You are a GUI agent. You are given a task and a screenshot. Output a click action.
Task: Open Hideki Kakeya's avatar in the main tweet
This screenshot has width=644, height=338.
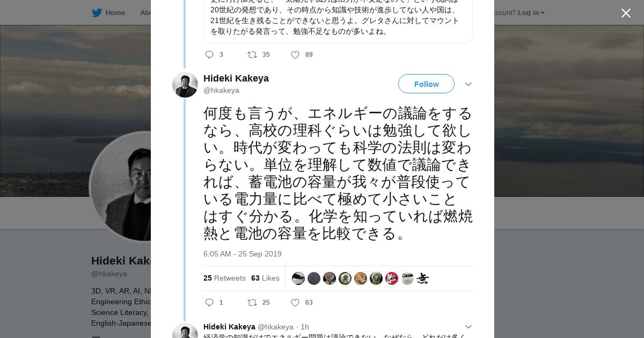(185, 85)
